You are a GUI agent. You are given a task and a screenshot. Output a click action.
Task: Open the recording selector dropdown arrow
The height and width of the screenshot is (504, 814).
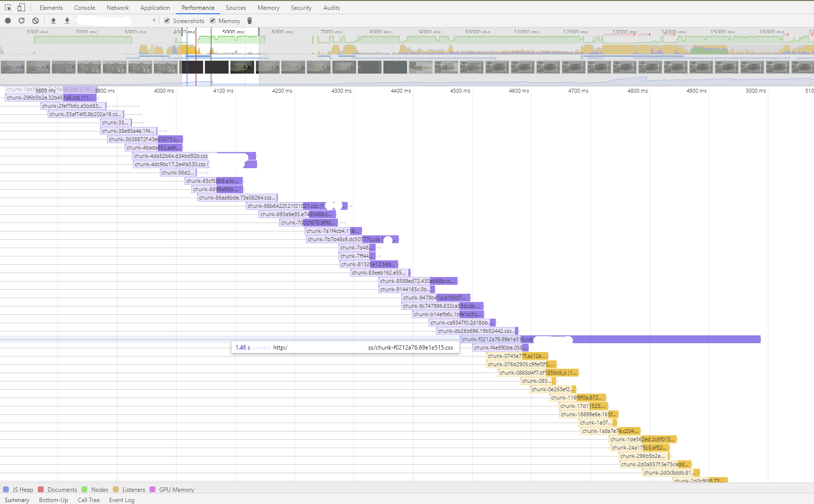click(x=154, y=21)
